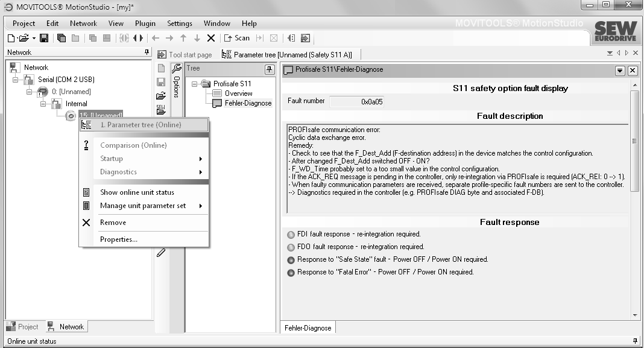Click the Open project folder icon
The image size is (644, 348).
pyautogui.click(x=24, y=38)
